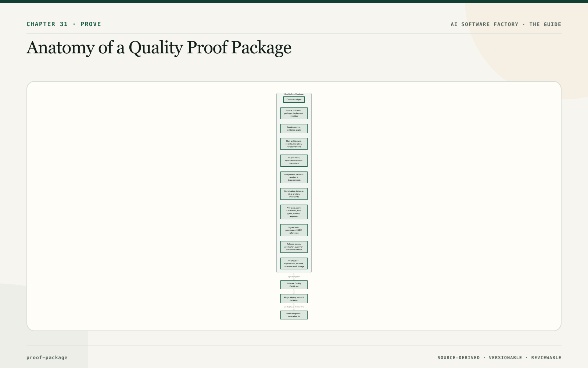This screenshot has height=368, width=588.
Task: Click 'check status at decision time' edge label
Action: point(294,307)
